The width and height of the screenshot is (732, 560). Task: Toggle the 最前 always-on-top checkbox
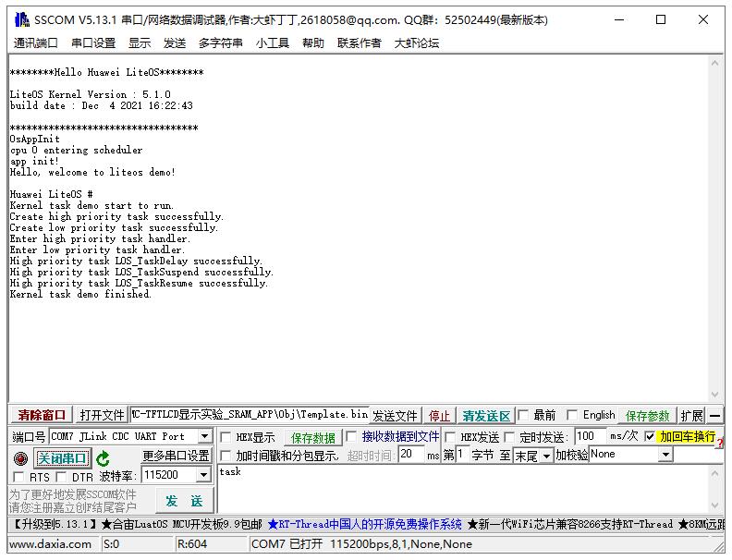pyautogui.click(x=523, y=415)
